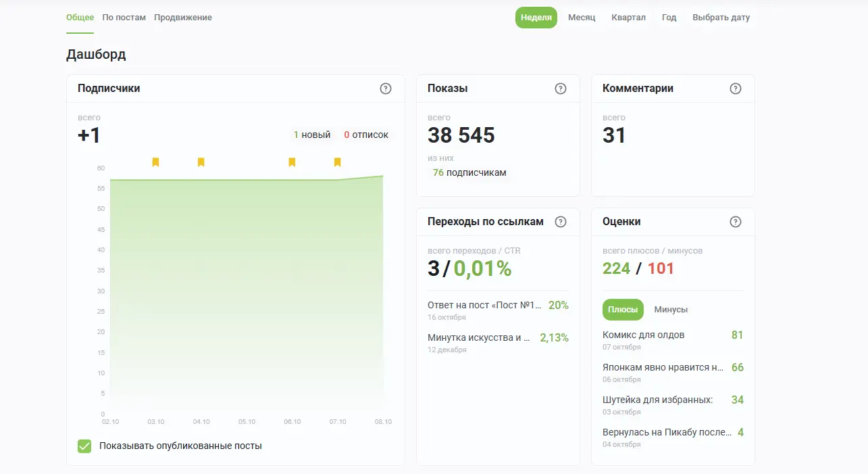Click the bookmark marker above 04.10
868x474 pixels.
tap(201, 162)
